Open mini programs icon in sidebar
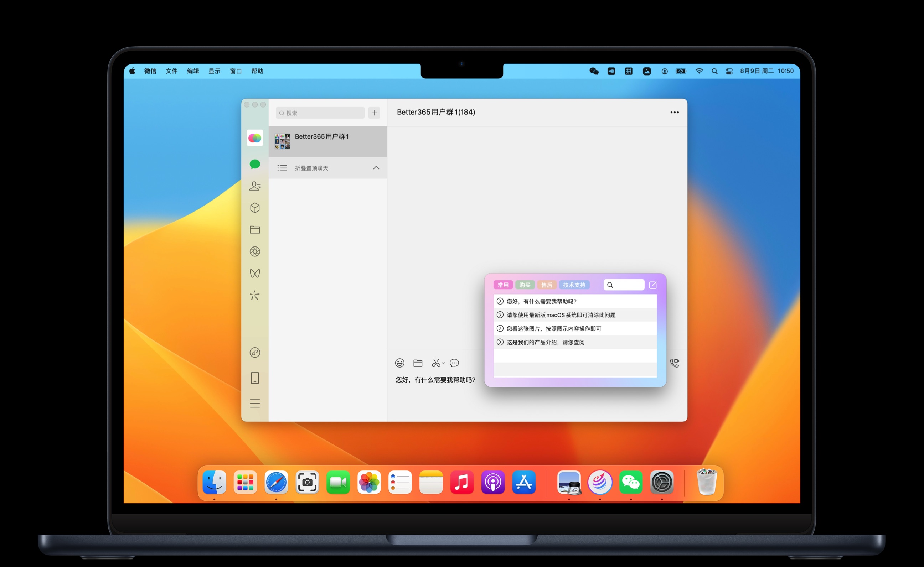Image resolution: width=924 pixels, height=567 pixels. [255, 353]
